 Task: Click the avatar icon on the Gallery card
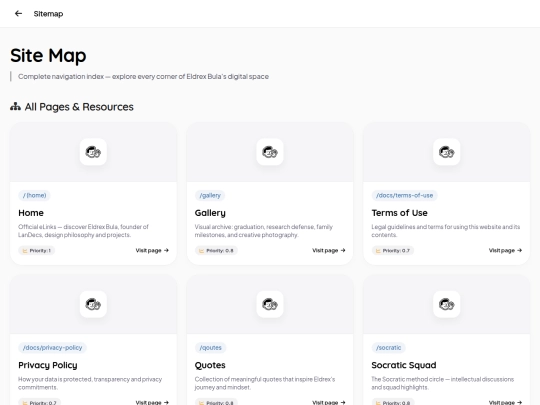[x=270, y=152]
